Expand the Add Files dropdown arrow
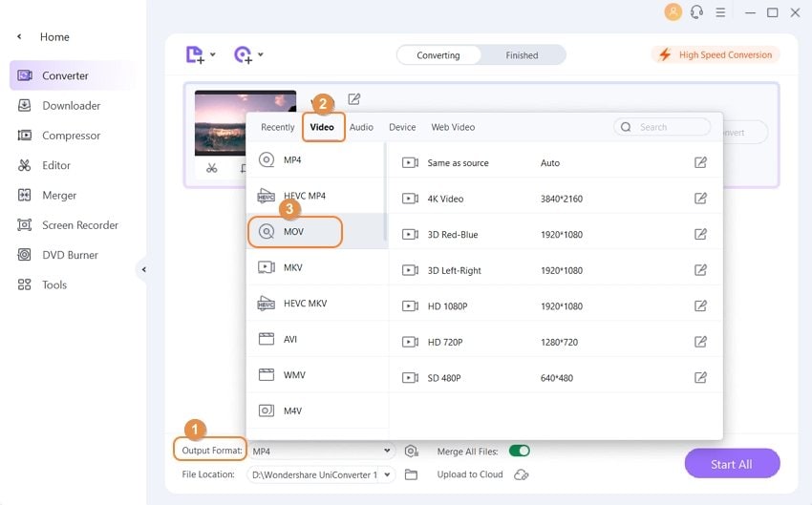The width and height of the screenshot is (812, 505). click(x=213, y=54)
